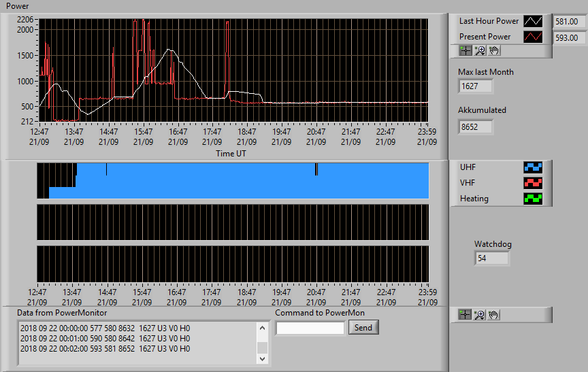Open the Present Power plot style icon
Image resolution: width=588 pixels, height=372 pixels.
point(533,37)
